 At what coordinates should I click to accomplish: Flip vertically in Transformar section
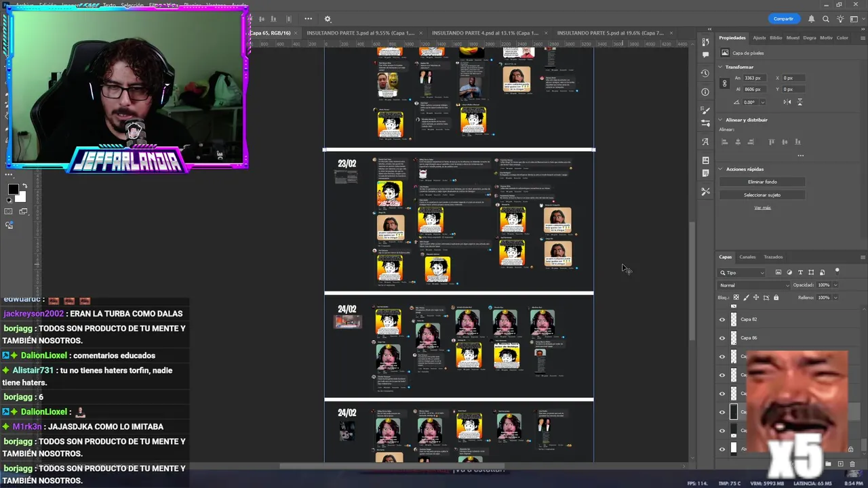click(x=800, y=102)
